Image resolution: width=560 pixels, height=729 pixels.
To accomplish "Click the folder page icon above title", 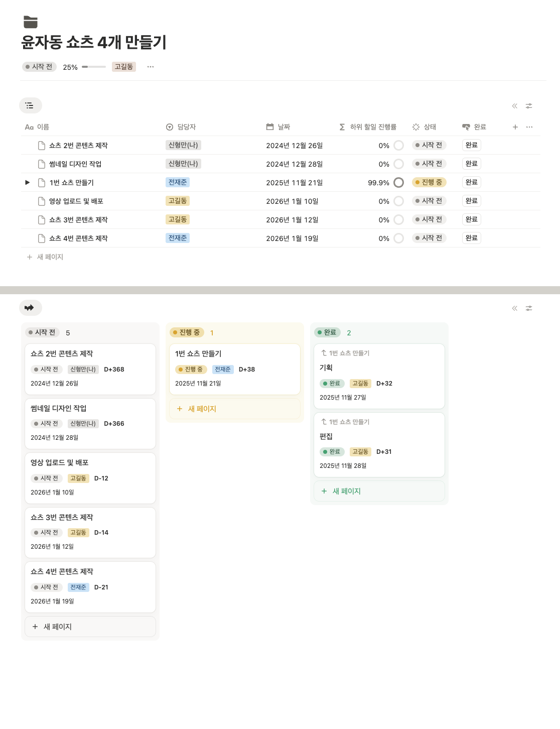I will coord(31,22).
